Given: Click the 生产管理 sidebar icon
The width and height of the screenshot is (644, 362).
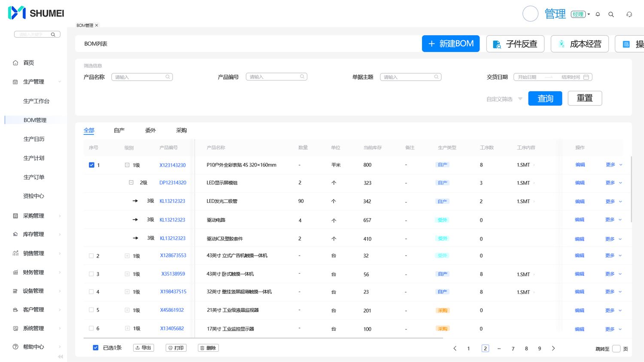Looking at the screenshot, I should coord(15,81).
